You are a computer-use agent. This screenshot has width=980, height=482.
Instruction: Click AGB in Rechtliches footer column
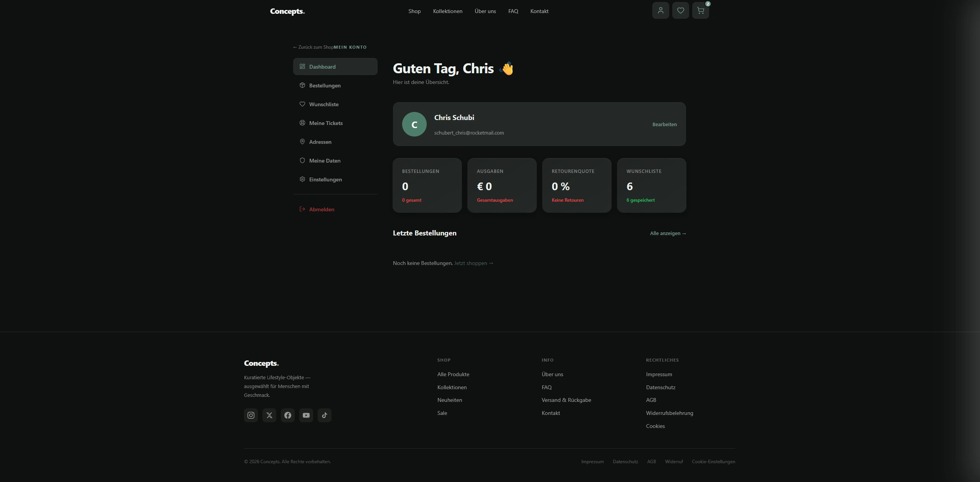point(651,400)
